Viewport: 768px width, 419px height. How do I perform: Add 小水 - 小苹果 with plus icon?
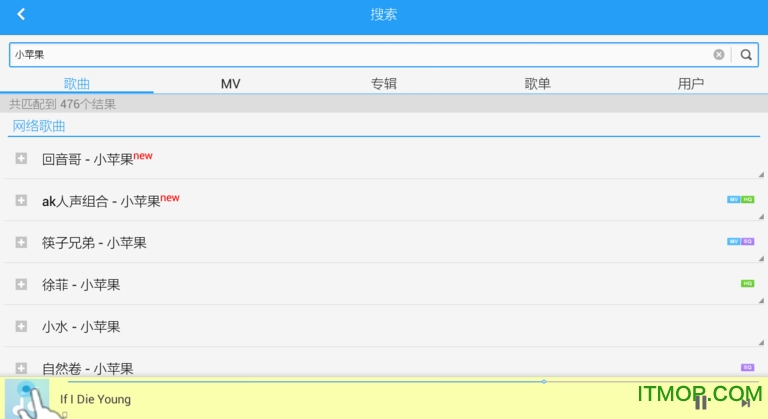(x=21, y=326)
